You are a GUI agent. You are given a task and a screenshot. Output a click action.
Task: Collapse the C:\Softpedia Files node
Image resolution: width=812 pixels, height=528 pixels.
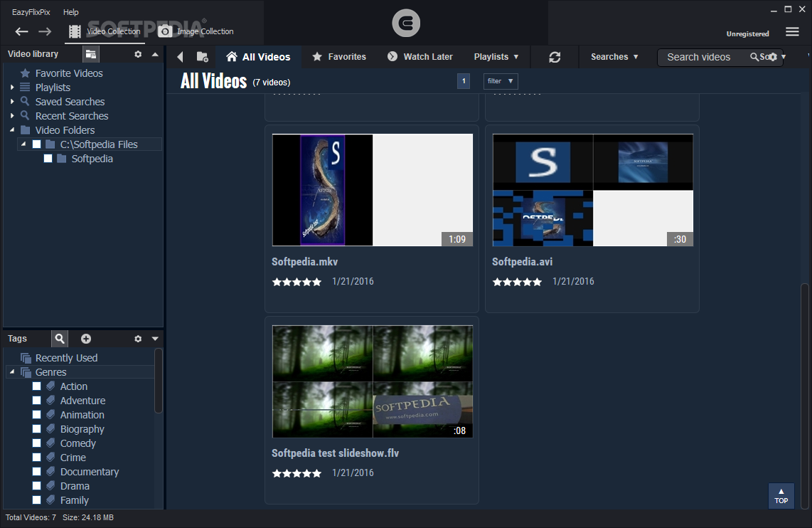[23, 144]
